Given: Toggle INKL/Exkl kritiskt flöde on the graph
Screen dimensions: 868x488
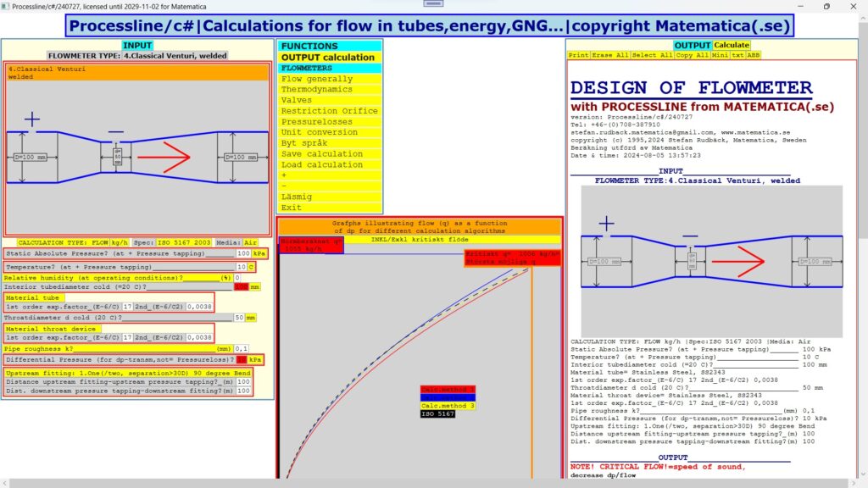Looking at the screenshot, I should 420,239.
